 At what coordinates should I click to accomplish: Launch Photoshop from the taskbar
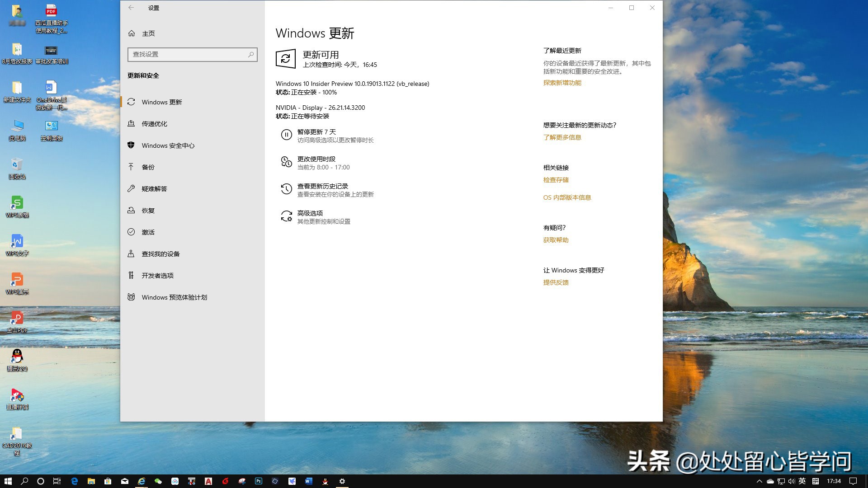[259, 481]
